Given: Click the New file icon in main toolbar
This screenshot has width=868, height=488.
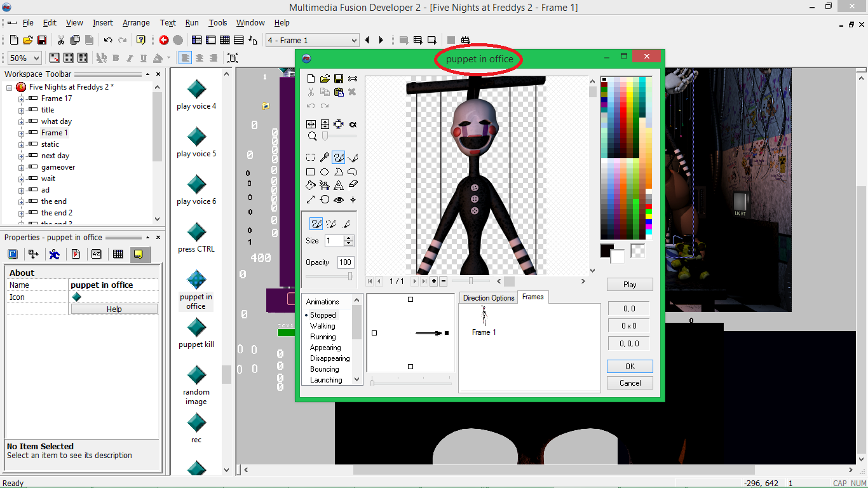Looking at the screenshot, I should click(14, 40).
